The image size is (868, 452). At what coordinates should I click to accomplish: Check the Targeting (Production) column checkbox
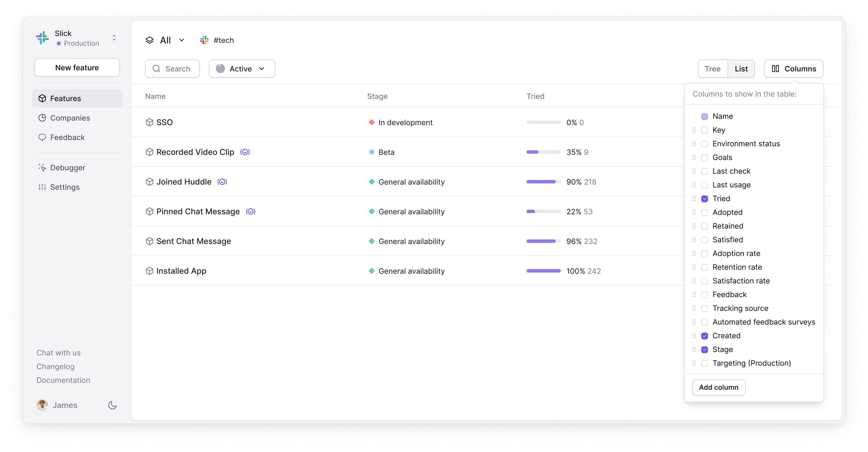pyautogui.click(x=705, y=363)
